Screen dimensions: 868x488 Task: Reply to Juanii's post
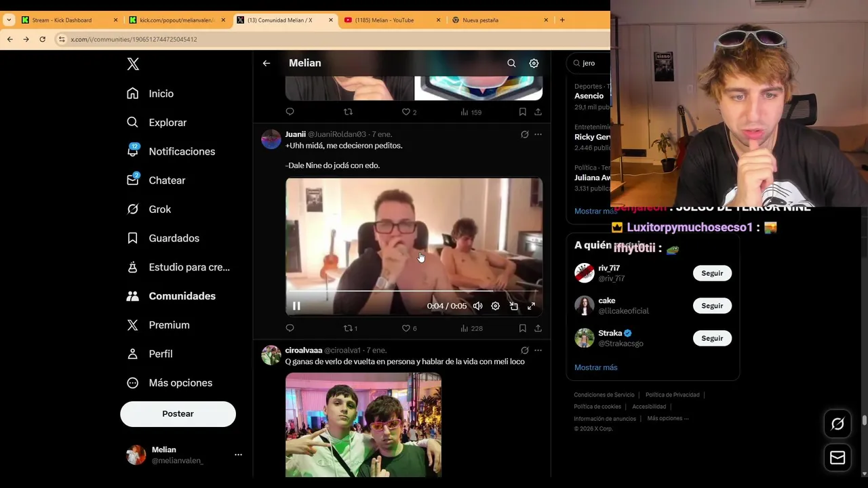290,328
